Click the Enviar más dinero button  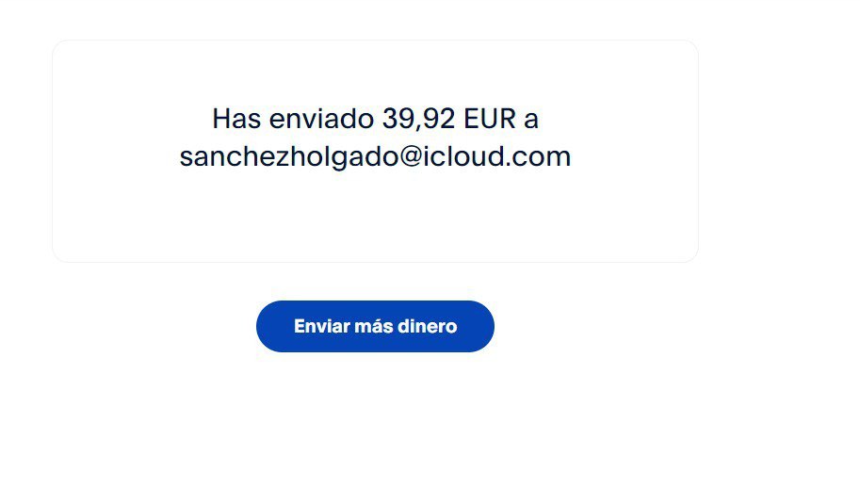click(375, 326)
